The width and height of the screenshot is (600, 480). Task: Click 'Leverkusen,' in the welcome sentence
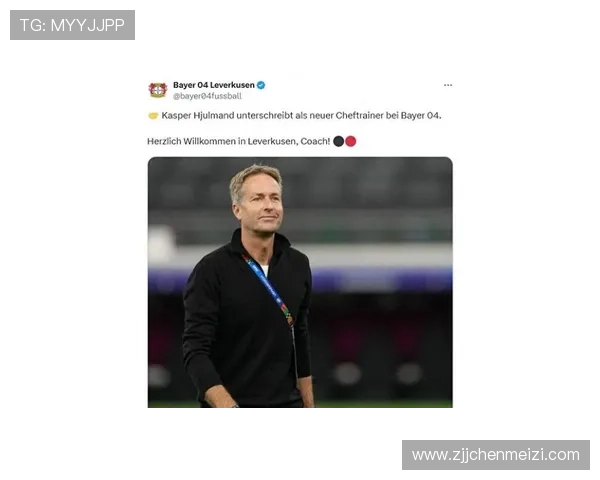pos(272,141)
